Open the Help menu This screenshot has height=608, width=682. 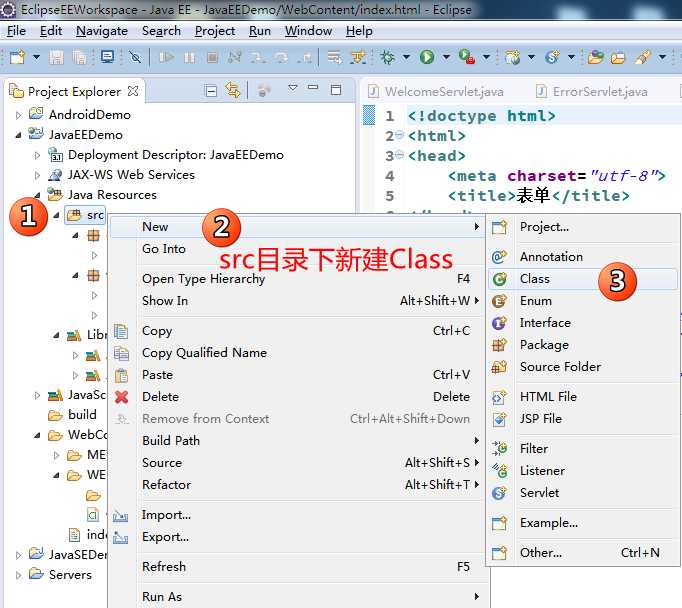coord(359,31)
